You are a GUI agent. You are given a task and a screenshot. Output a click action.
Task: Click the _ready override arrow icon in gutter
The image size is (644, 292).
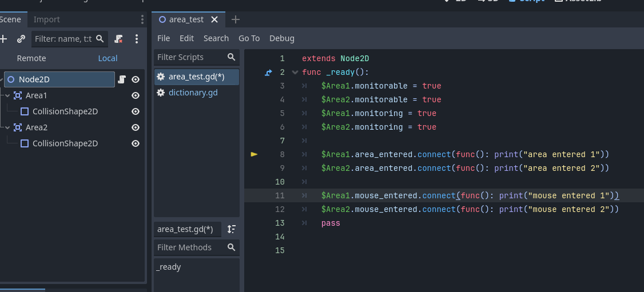pyautogui.click(x=269, y=73)
